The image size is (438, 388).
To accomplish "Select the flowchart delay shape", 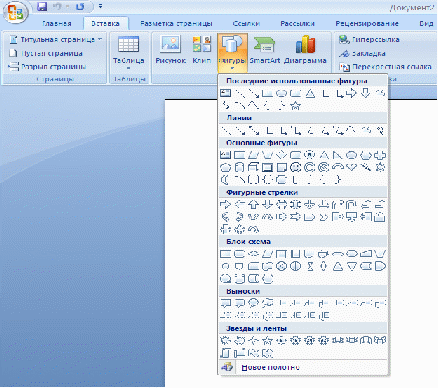I will point(380,266).
